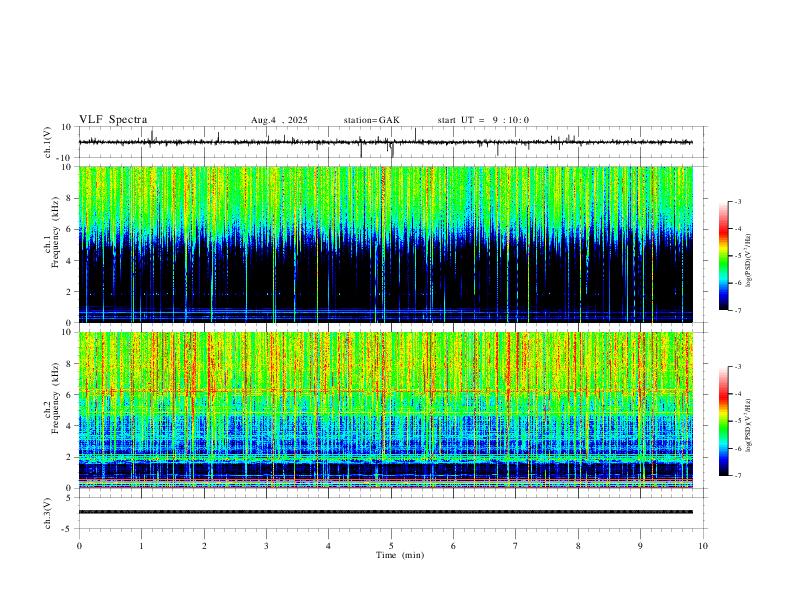Click time axis tick label "3"
Screen dimensions: 792x612
(x=266, y=546)
